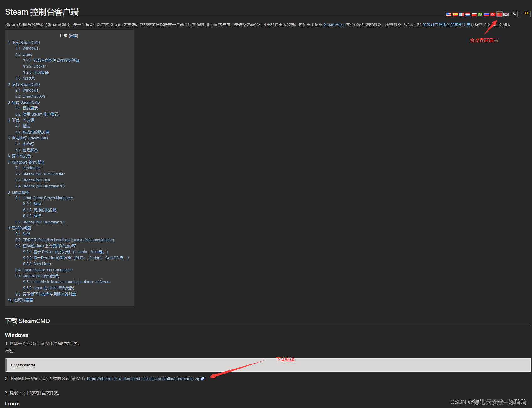The height and width of the screenshot is (408, 532).
Task: Open 9.3.1 基于 Debian 的发行版 entry
Action: coord(66,252)
